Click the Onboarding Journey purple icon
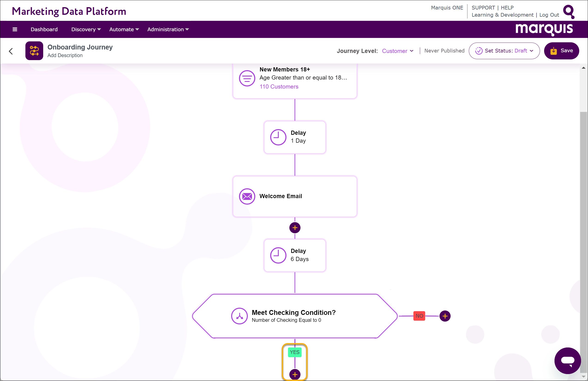588x381 pixels. [34, 51]
